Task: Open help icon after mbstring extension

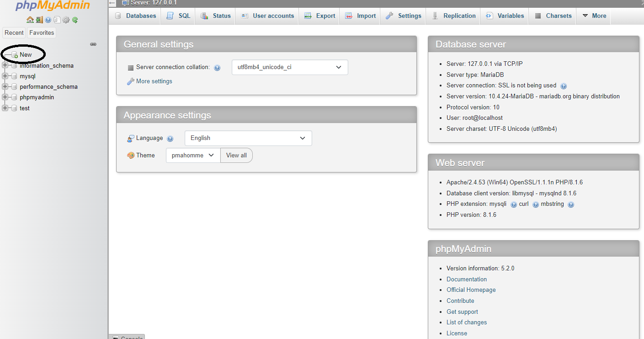Action: pos(571,204)
